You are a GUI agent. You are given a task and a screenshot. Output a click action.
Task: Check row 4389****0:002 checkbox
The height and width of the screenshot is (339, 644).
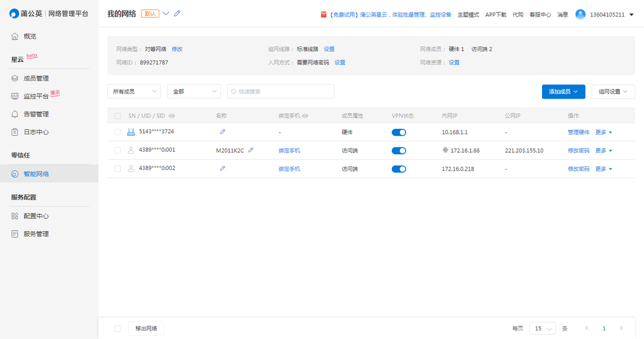(x=118, y=169)
